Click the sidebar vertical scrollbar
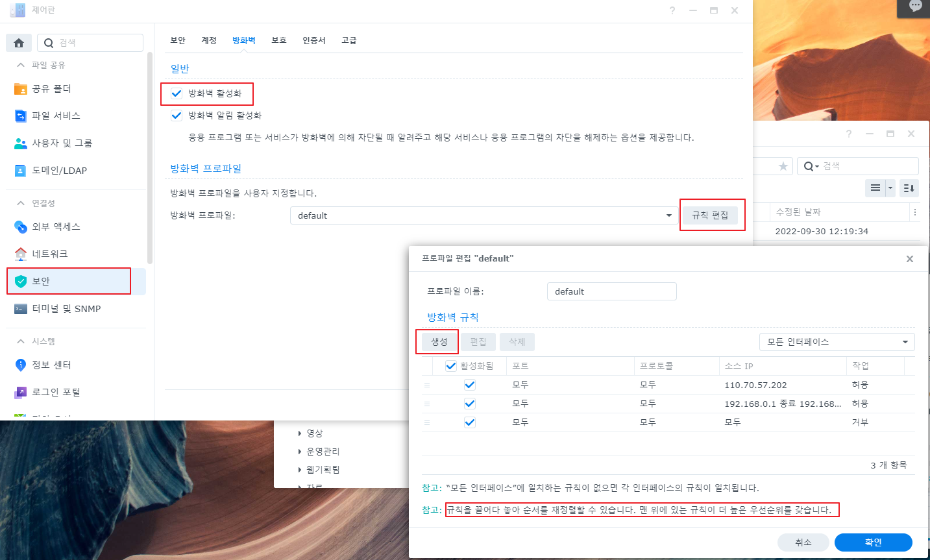This screenshot has height=560, width=930. (x=150, y=159)
